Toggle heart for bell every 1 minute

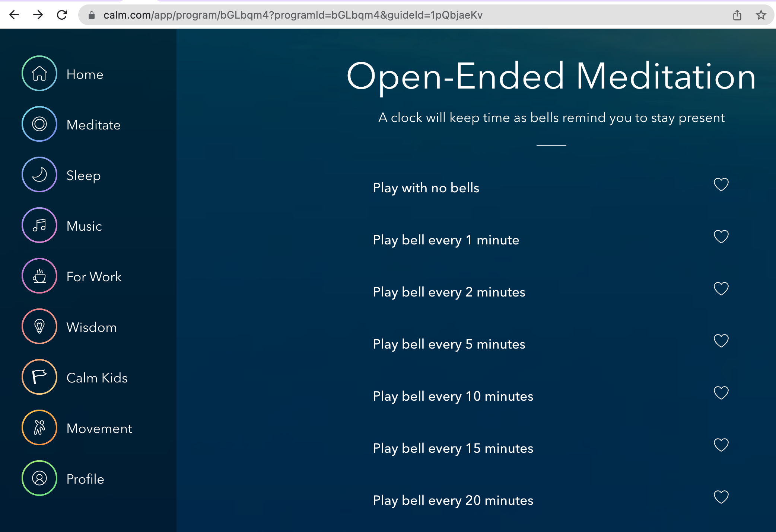pos(721,237)
